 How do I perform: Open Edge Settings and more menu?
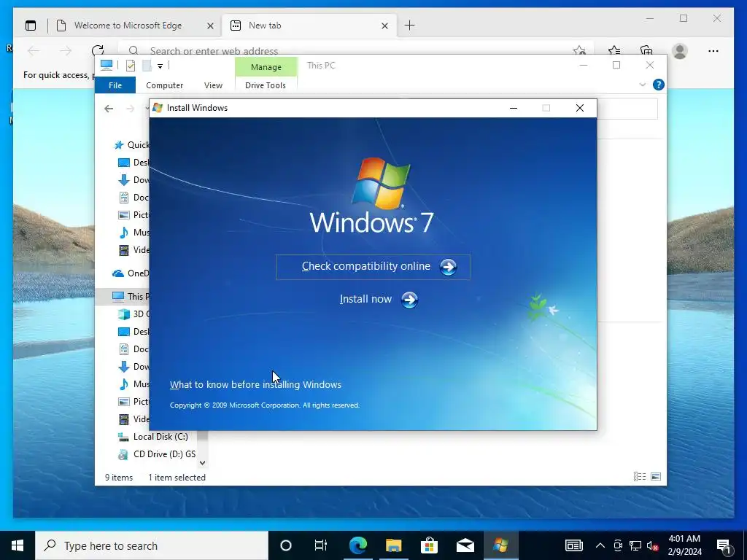click(x=713, y=51)
